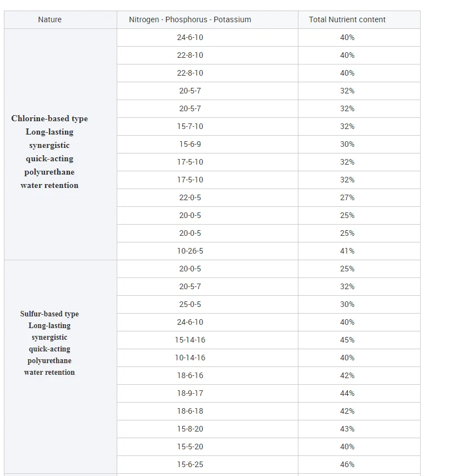Select the 27% total nutrient cell
The width and height of the screenshot is (449, 476).
347,197
